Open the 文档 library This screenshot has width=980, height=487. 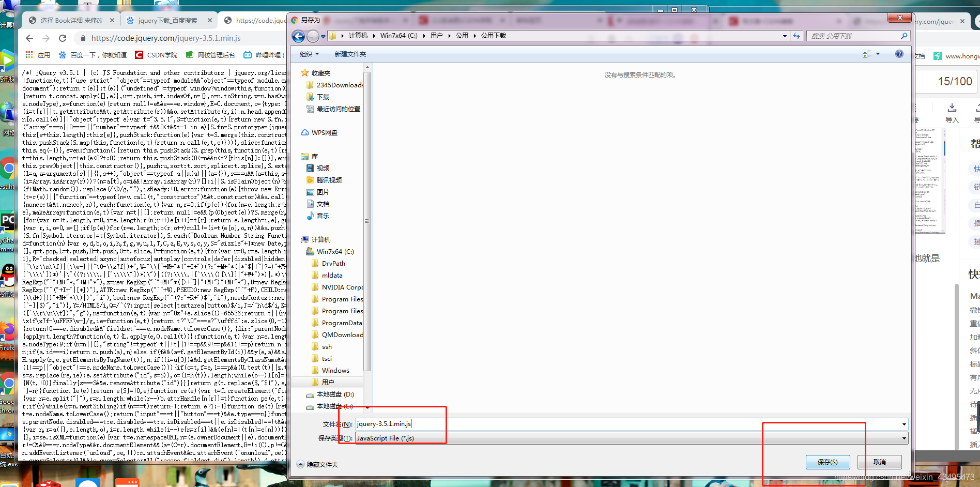(x=323, y=204)
